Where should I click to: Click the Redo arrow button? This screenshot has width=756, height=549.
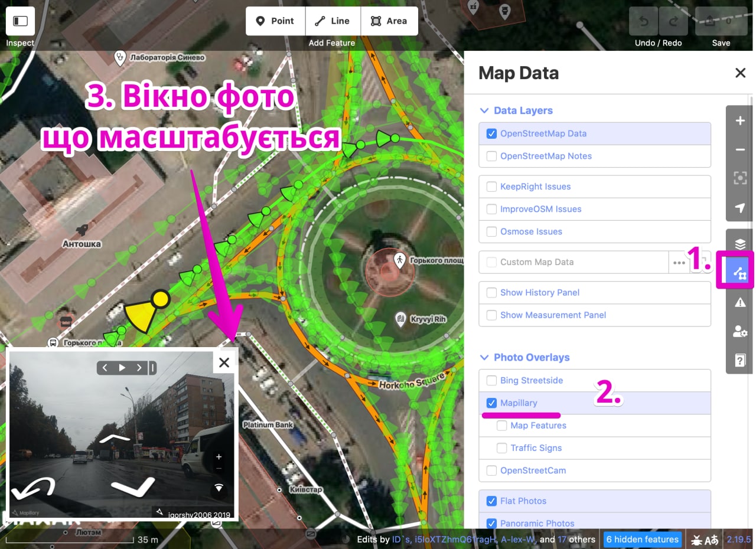(x=673, y=21)
